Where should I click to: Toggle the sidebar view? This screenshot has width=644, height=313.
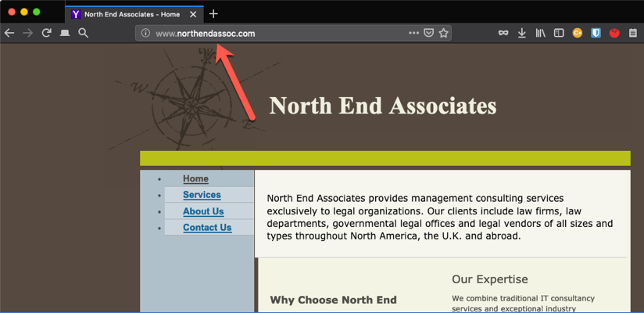coord(559,34)
